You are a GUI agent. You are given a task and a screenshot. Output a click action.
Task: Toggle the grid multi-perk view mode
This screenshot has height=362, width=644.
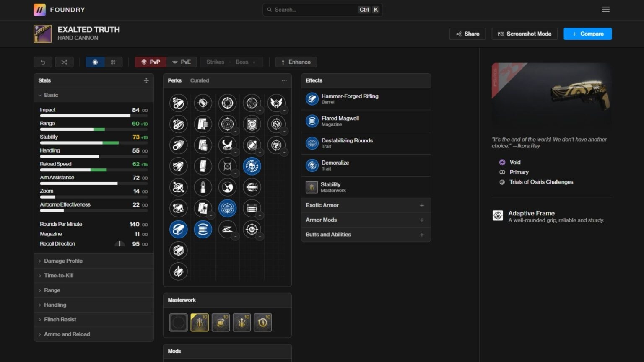113,62
